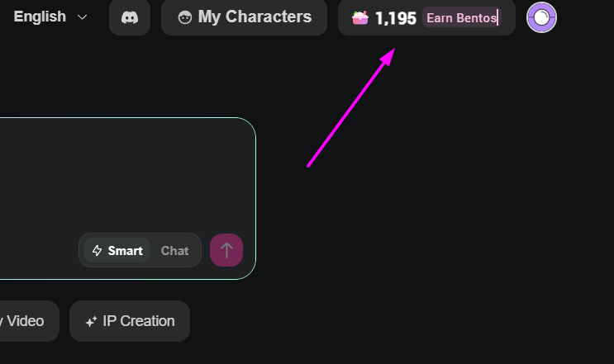The width and height of the screenshot is (614, 364).
Task: Send the prompt with the arrow button
Action: point(226,250)
